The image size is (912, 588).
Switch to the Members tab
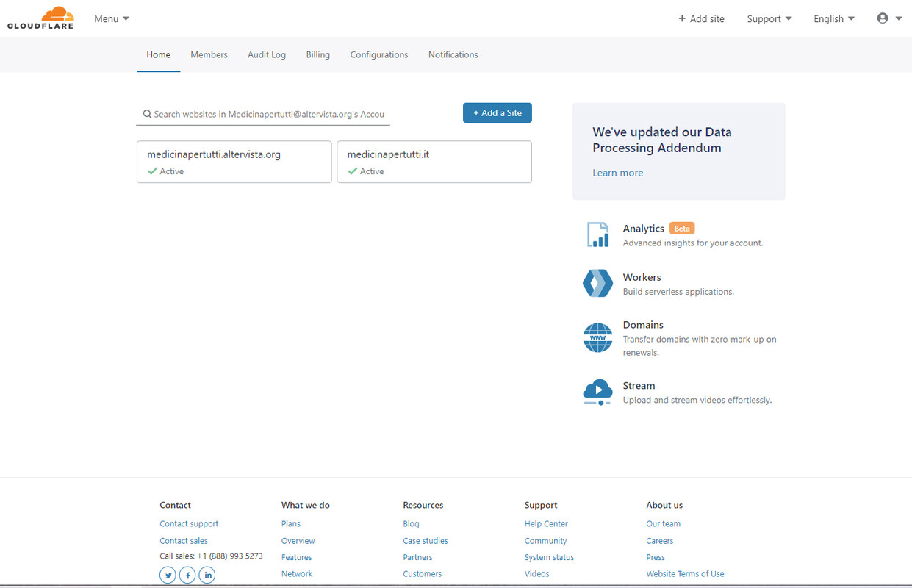tap(209, 54)
